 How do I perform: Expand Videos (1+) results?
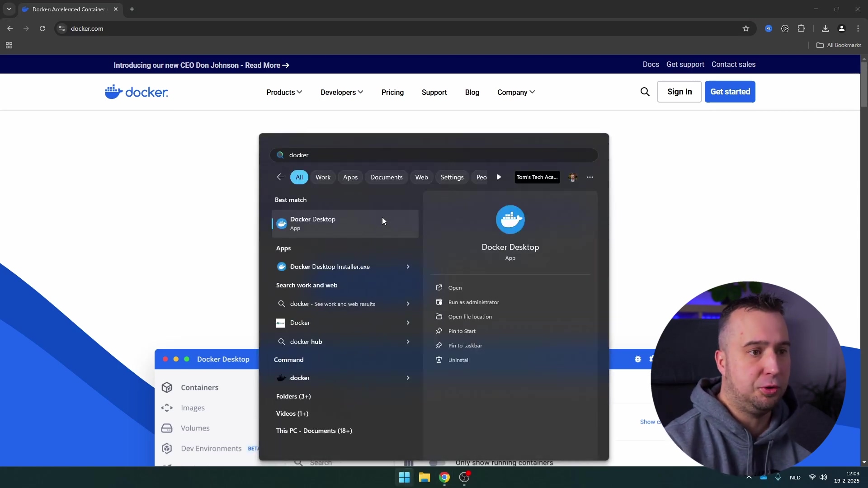292,413
